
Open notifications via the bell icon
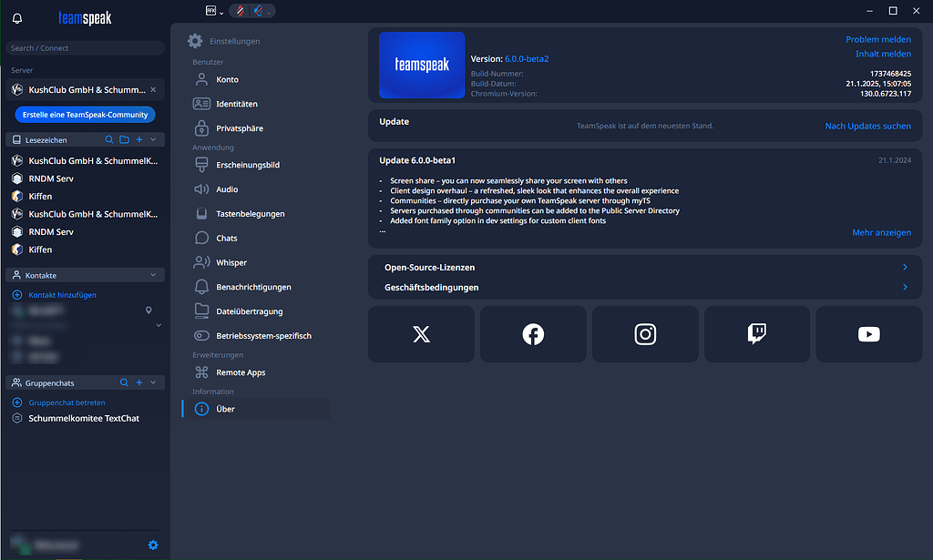[x=16, y=17]
